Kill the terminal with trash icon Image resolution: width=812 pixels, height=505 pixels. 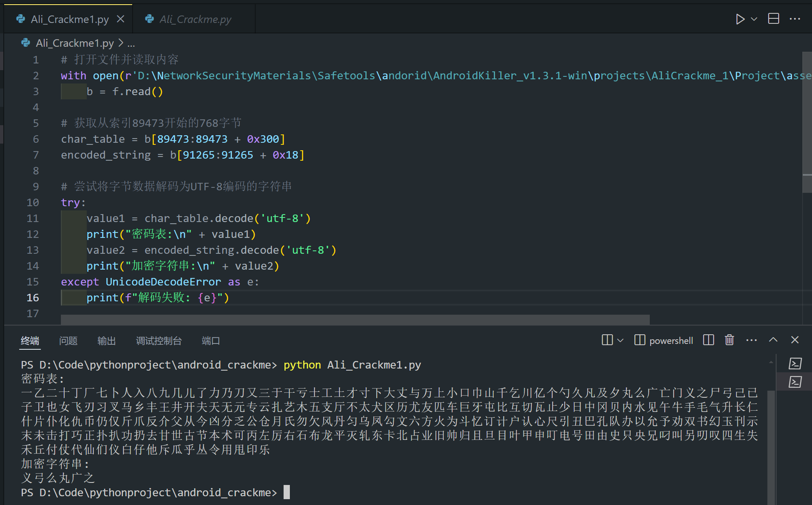(x=729, y=340)
